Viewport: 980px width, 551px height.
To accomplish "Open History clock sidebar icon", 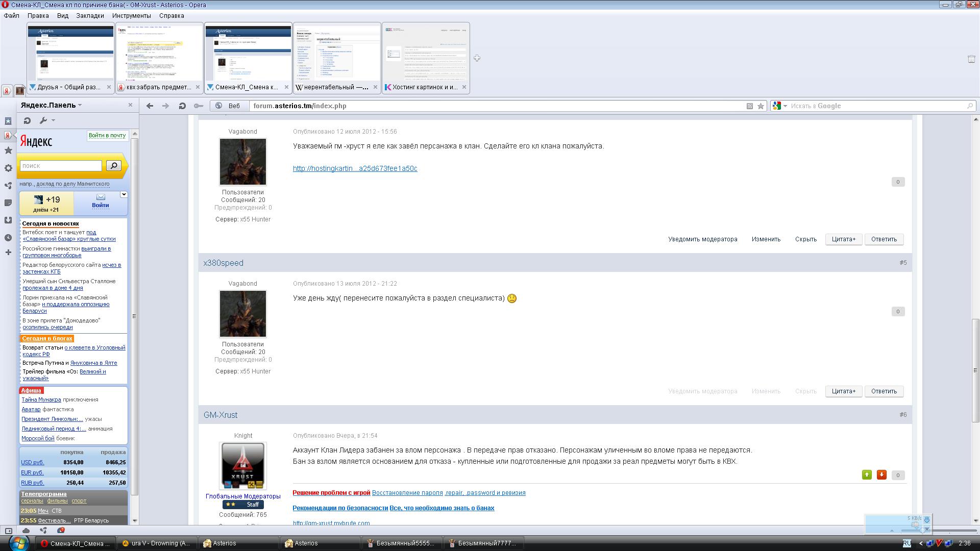I will pyautogui.click(x=8, y=238).
